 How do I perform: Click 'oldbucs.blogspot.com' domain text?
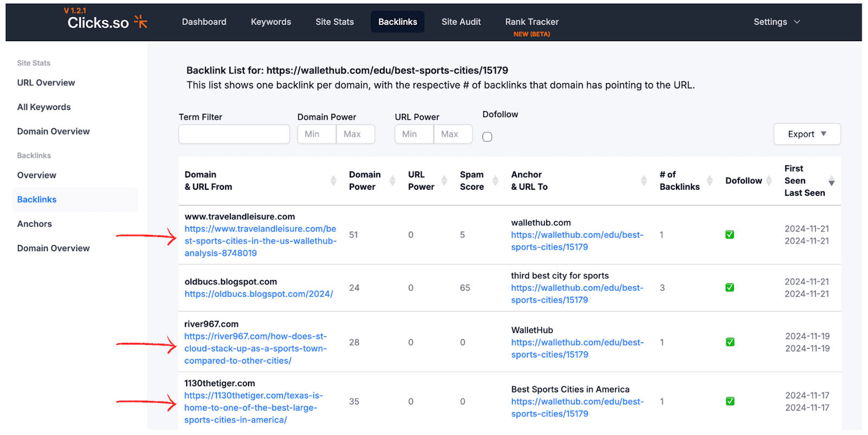(x=231, y=282)
